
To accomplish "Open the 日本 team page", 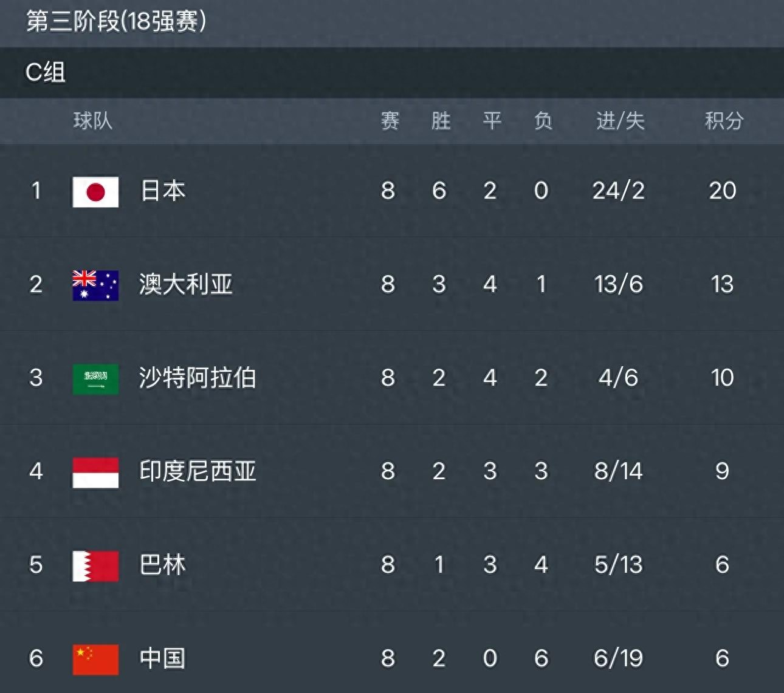I will click(x=163, y=191).
